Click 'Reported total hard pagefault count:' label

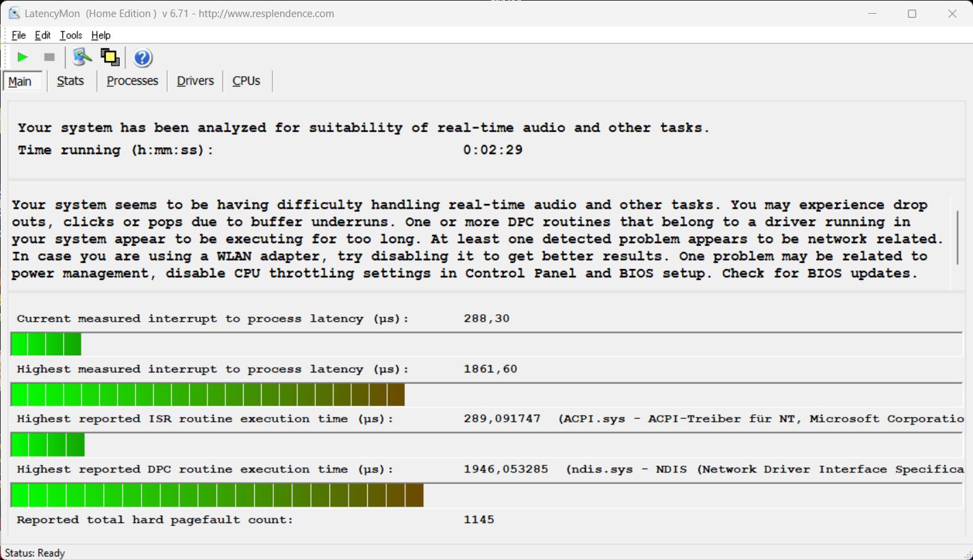pos(155,520)
